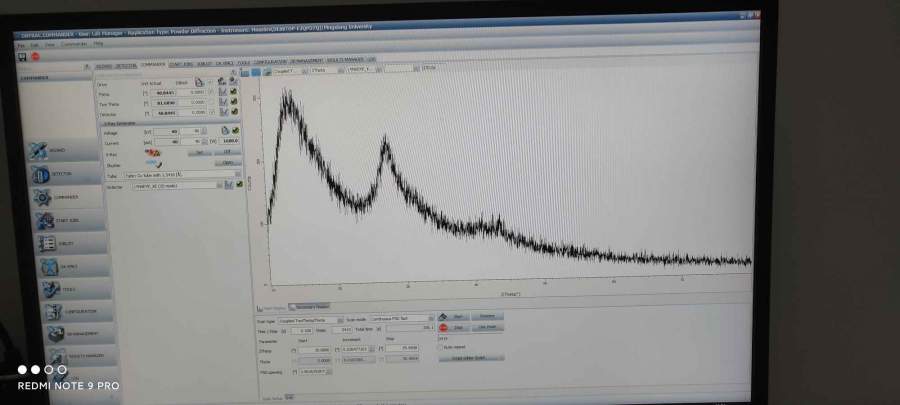Screen dimensions: 900x405
Task: Click the 2Theta start value field
Action: click(x=315, y=349)
